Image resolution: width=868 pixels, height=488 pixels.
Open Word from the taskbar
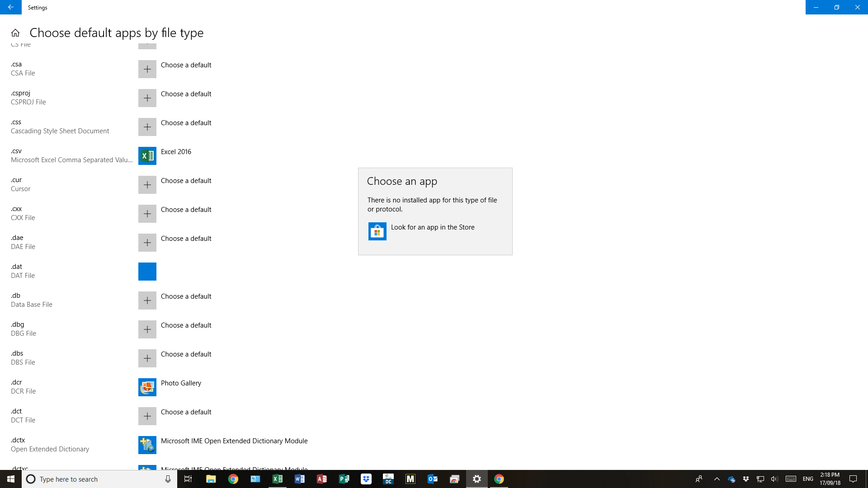(x=299, y=479)
